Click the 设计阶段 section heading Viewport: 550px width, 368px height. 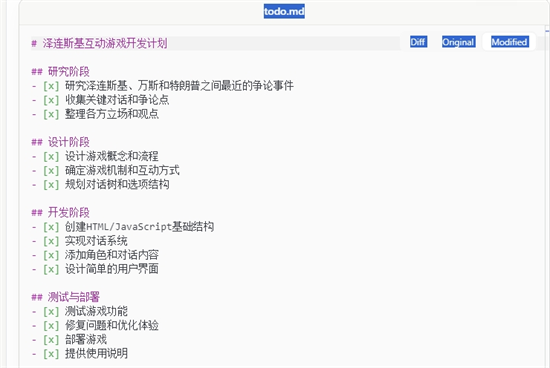click(69, 142)
